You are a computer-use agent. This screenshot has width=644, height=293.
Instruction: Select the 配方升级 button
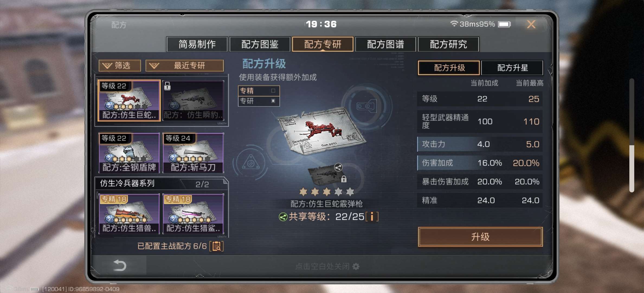tap(449, 68)
